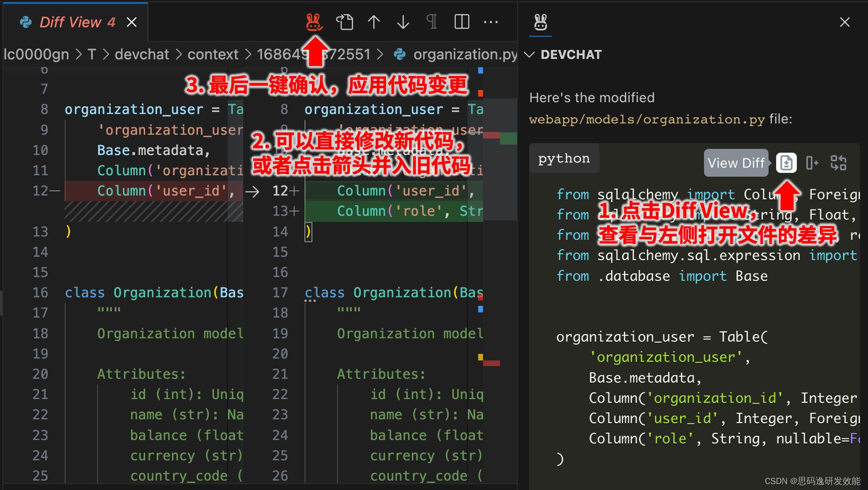Click the merge arrow between diff lines 12
Viewport: 868px width, 490px height.
click(253, 191)
